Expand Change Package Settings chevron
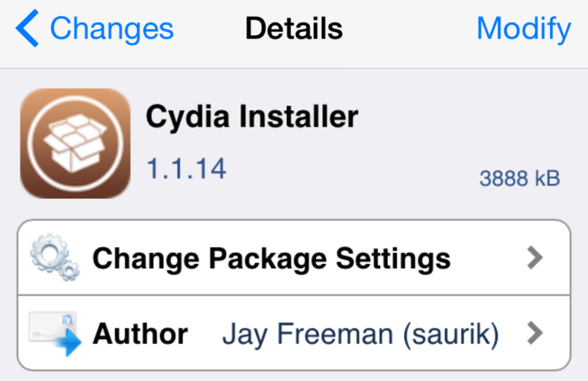The width and height of the screenshot is (588, 381). point(535,258)
